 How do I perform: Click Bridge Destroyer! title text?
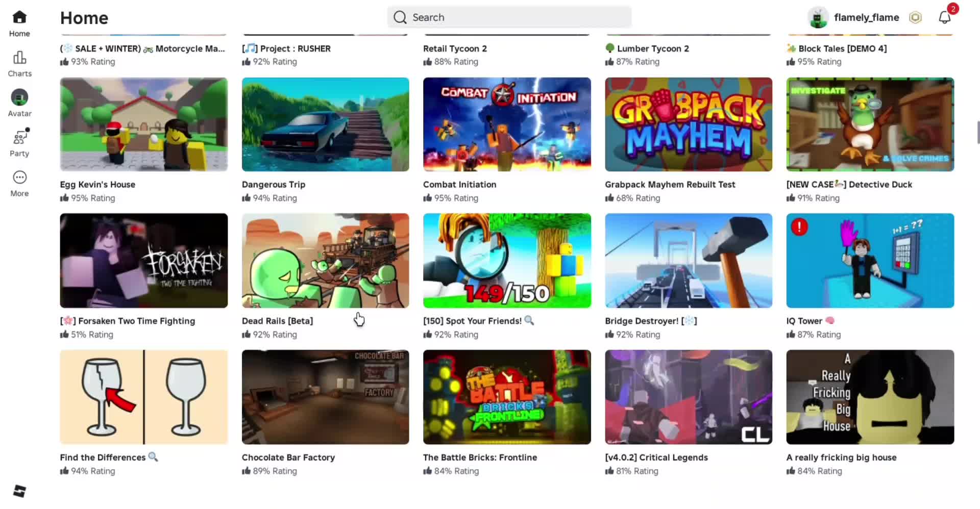point(651,321)
